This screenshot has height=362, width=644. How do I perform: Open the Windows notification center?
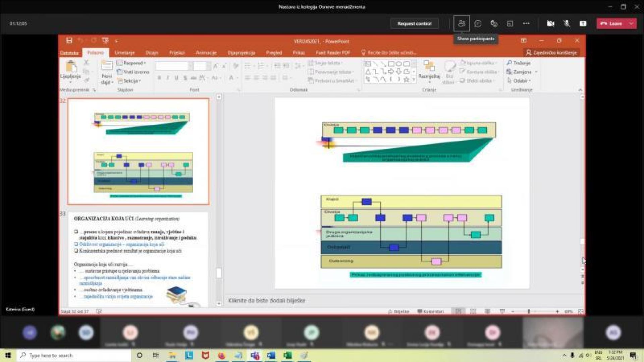pos(633,355)
